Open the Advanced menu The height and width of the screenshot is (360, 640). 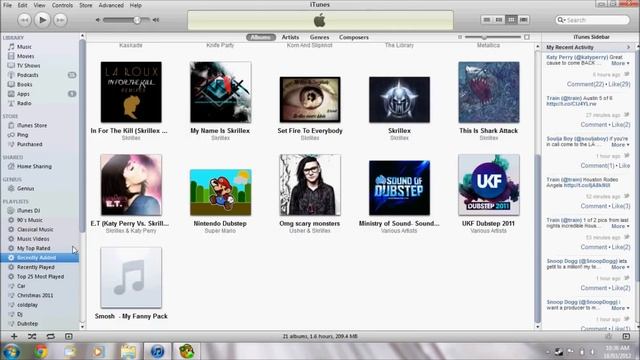(x=111, y=5)
